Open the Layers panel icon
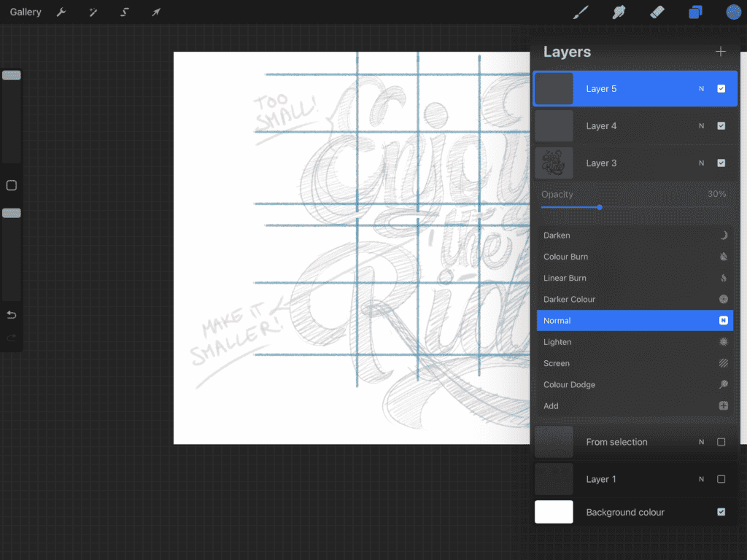 694,12
